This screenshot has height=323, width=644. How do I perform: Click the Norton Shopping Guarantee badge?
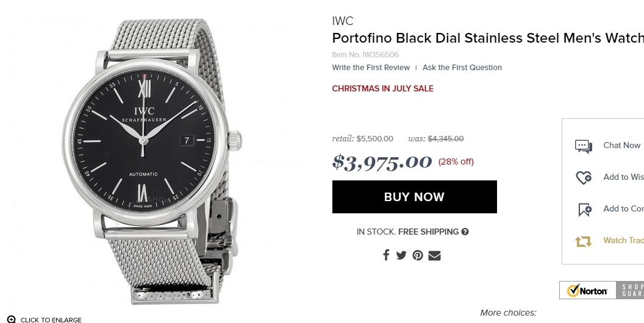(601, 290)
